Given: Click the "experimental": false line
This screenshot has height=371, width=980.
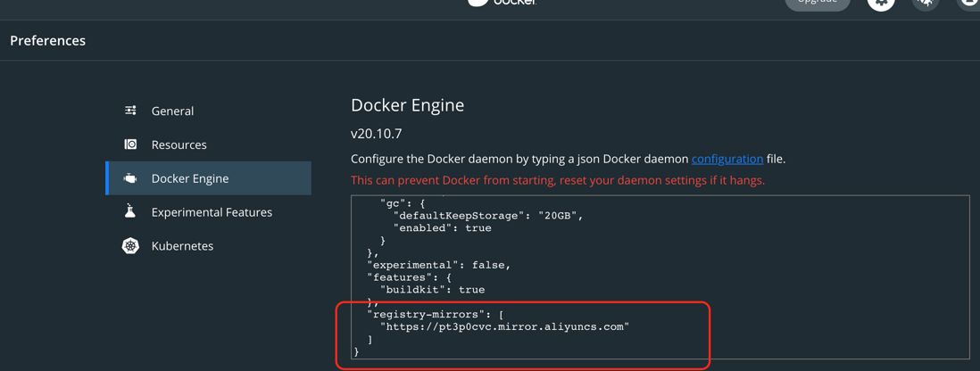Looking at the screenshot, I should pos(439,265).
